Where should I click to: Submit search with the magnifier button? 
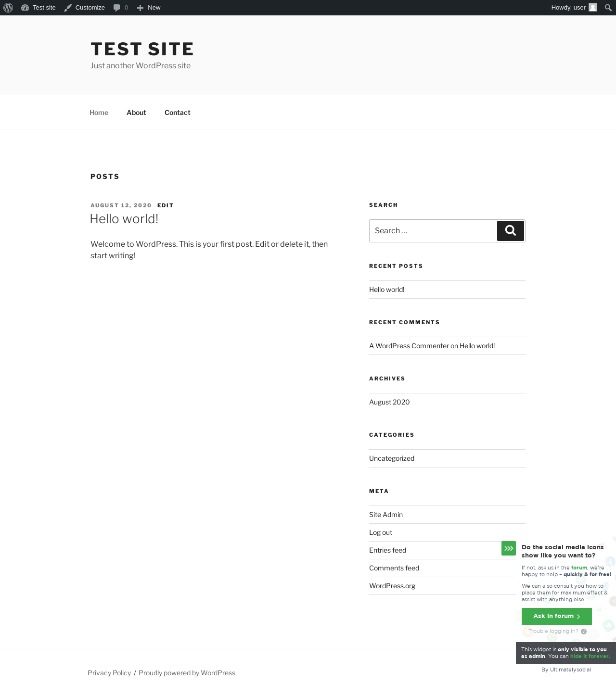511,231
